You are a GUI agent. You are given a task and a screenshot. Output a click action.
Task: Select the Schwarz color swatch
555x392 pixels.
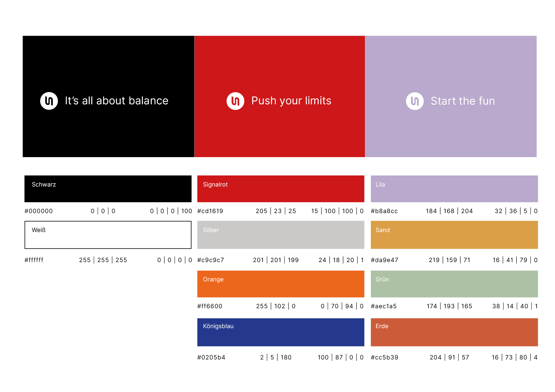(x=108, y=189)
